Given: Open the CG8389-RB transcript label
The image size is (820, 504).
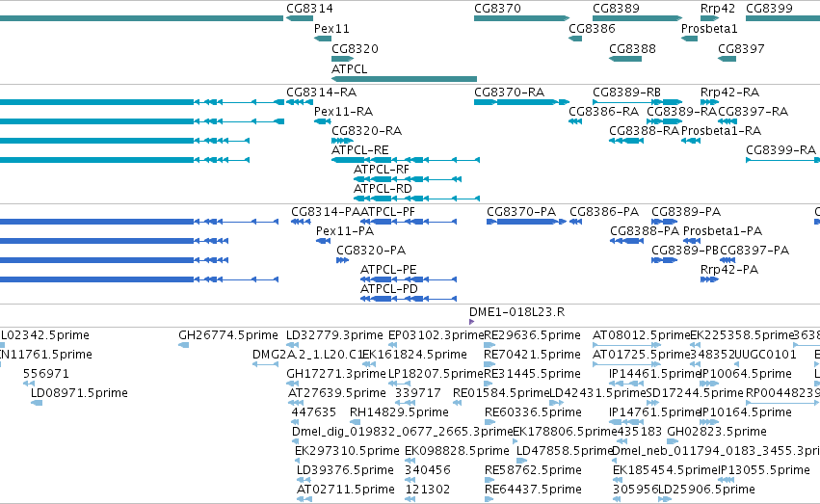Looking at the screenshot, I should tap(627, 93).
